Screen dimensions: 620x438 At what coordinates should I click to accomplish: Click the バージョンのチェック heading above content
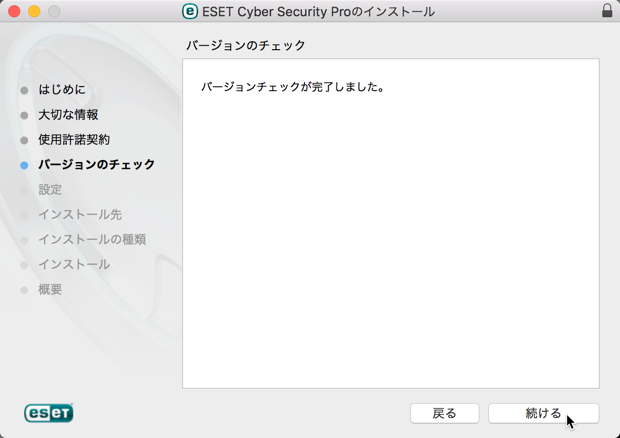click(246, 45)
